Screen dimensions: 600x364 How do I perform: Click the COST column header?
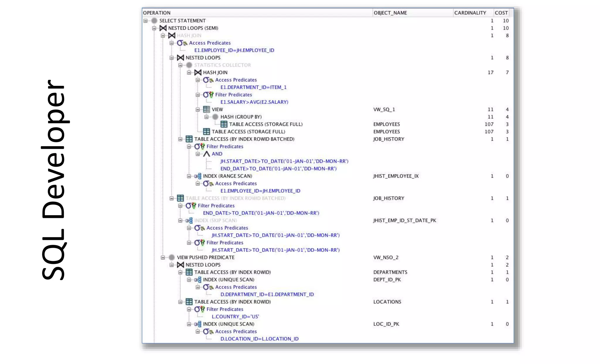click(x=501, y=13)
